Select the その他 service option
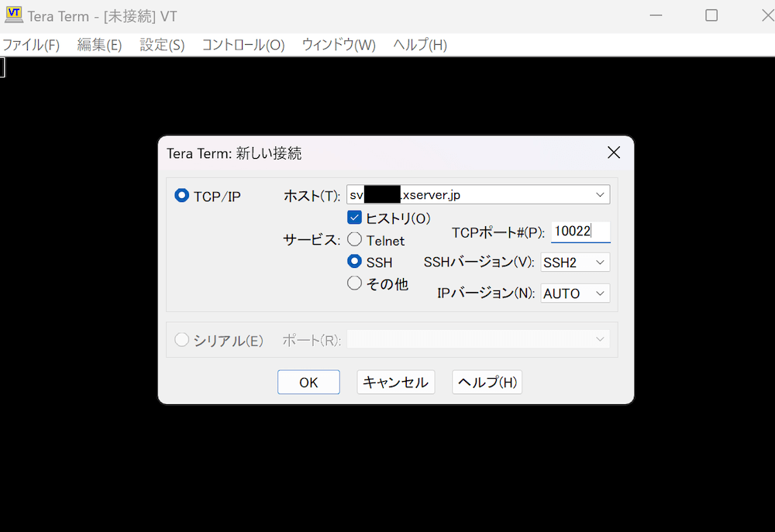This screenshot has width=775, height=532. (354, 283)
